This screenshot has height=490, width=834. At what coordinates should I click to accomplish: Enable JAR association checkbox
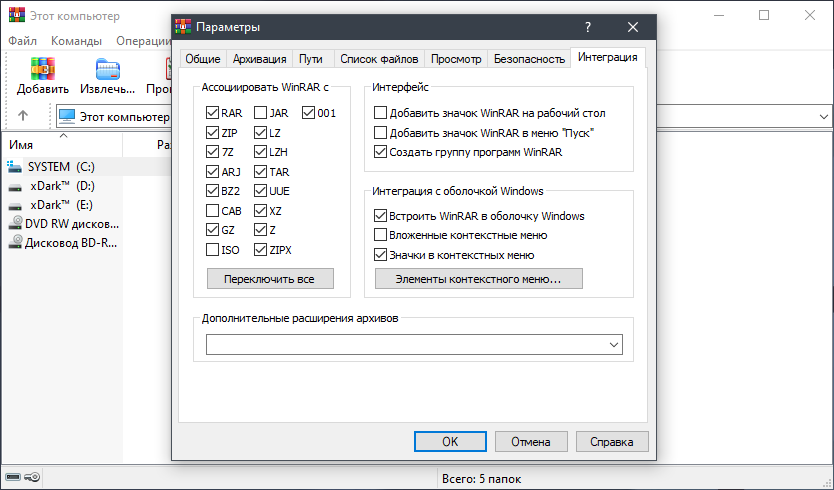point(260,113)
